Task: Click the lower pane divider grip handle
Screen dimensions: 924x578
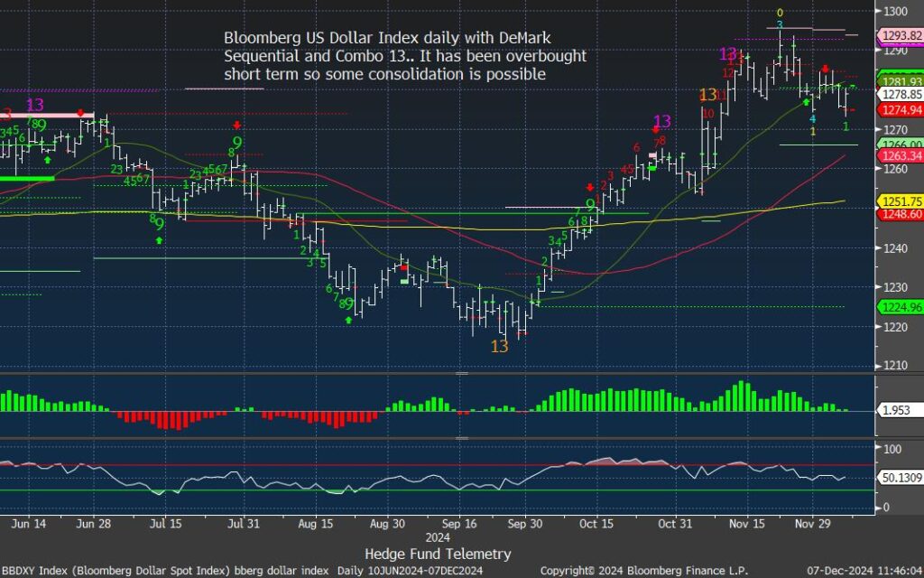Action: 462,438
